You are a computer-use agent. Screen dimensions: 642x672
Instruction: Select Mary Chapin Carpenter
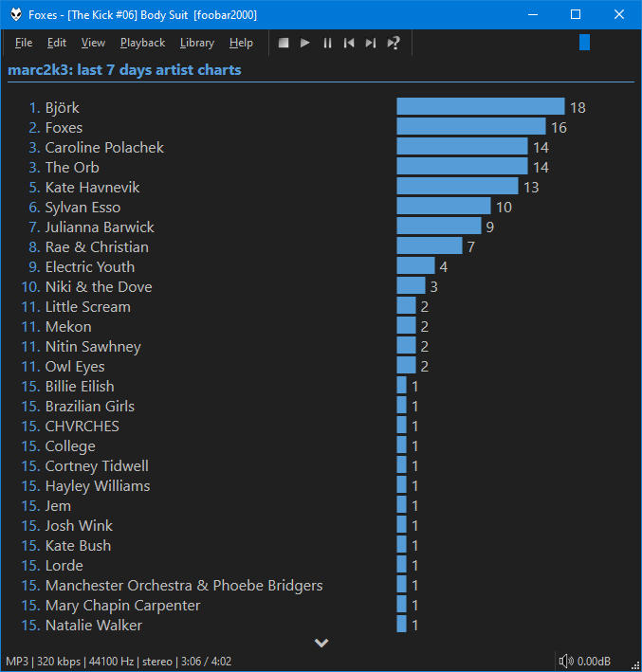point(122,606)
